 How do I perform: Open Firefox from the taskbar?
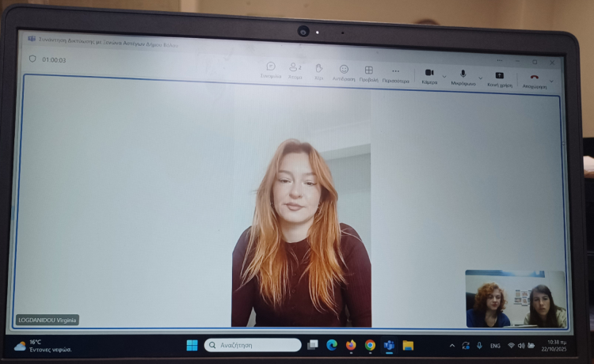(351, 345)
